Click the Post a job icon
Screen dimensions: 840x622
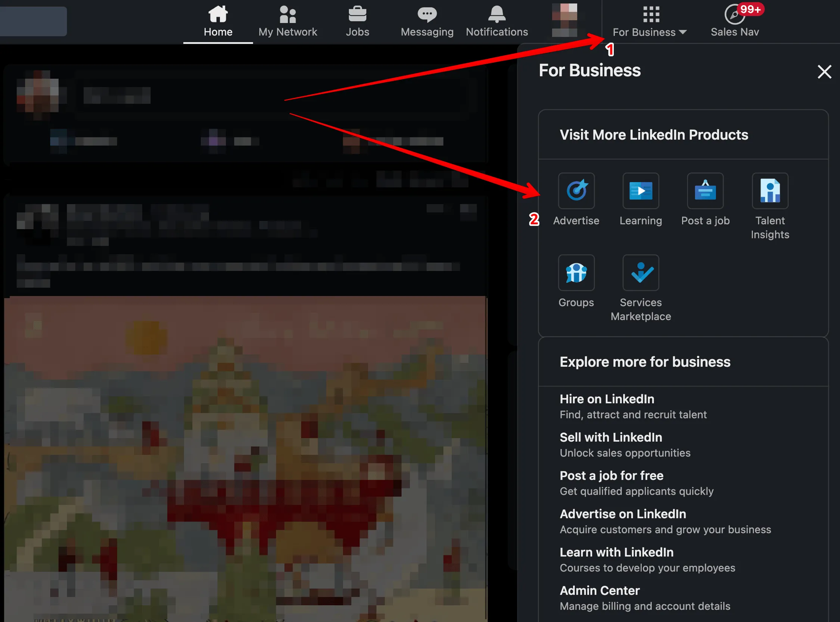705,191
